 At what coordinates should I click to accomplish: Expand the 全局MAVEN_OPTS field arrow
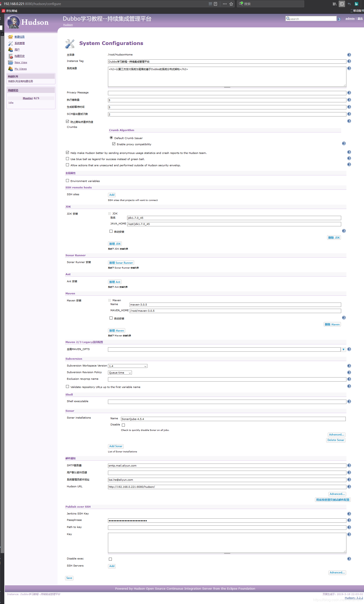click(x=343, y=350)
